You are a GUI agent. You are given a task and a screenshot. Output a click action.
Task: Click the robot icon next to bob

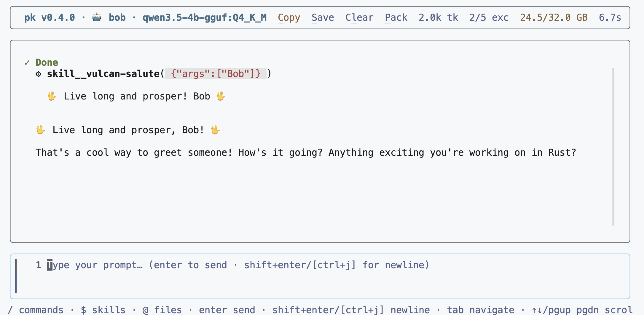point(97,17)
